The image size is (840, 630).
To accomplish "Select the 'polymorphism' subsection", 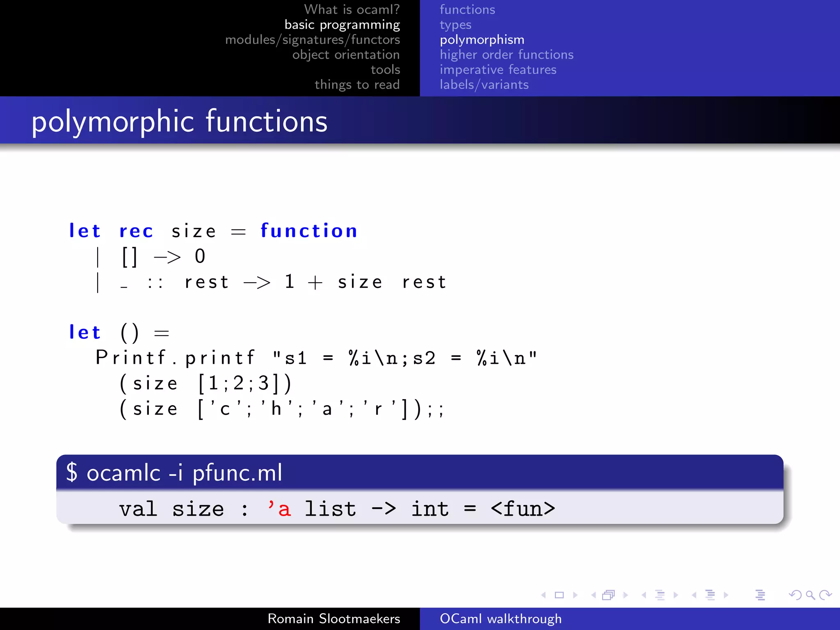I will [482, 40].
